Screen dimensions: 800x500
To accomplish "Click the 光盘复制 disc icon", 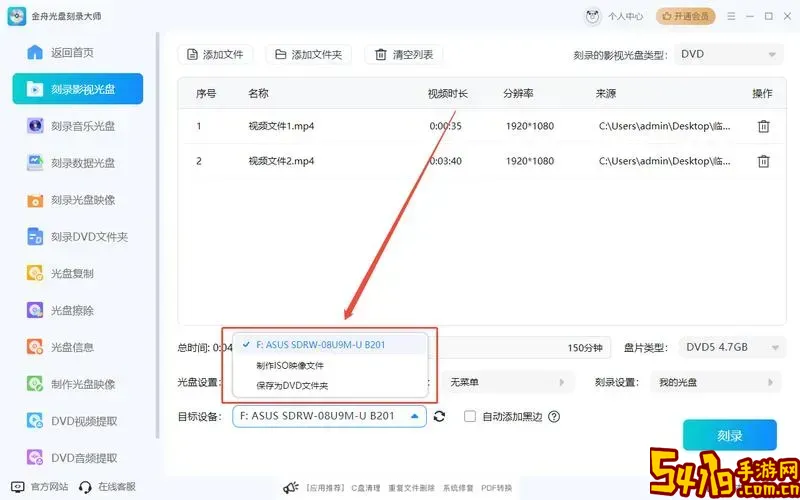I will [x=35, y=273].
